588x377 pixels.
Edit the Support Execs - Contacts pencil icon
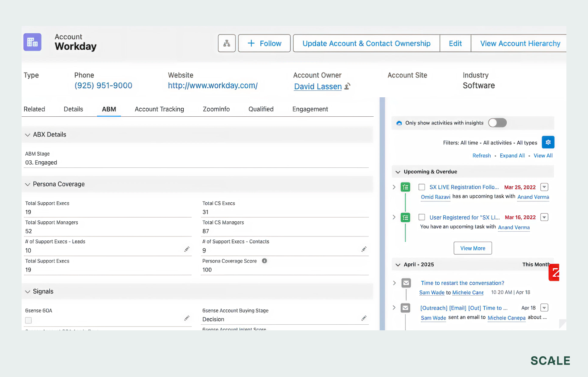[x=364, y=249]
